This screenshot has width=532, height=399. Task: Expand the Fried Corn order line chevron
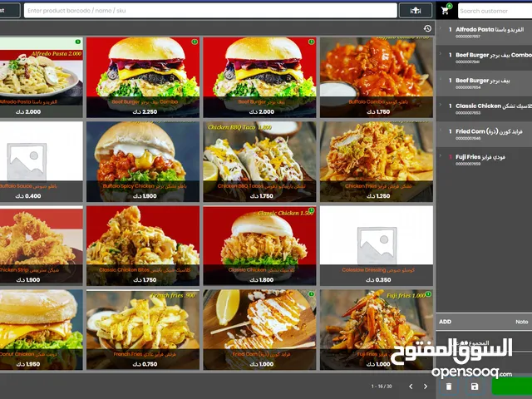pos(441,131)
